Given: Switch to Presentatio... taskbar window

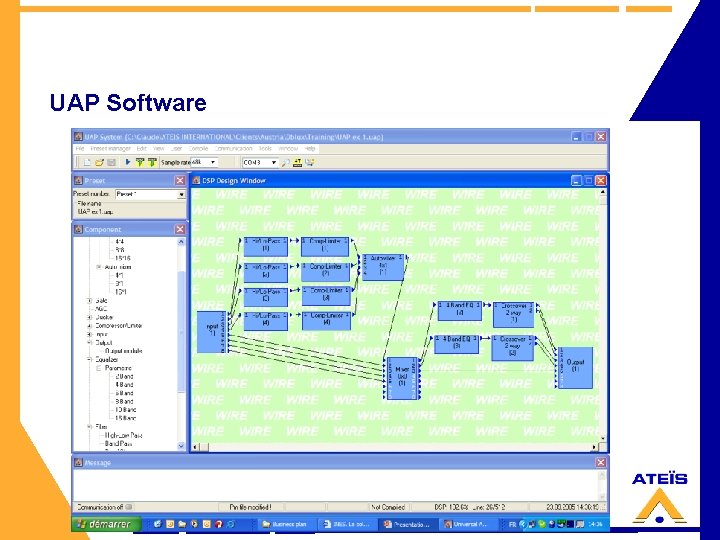Looking at the screenshot, I should pos(408,524).
